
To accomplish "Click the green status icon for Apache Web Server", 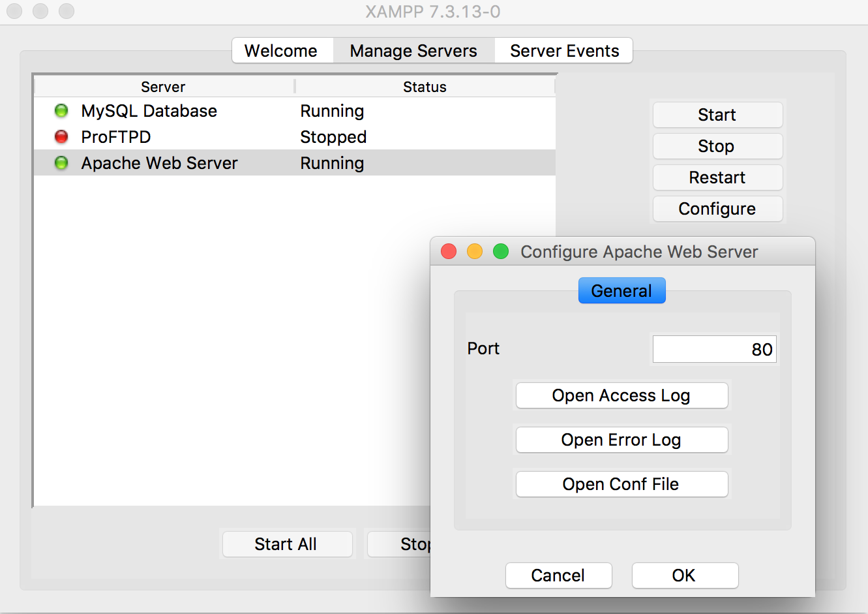I will (61, 163).
